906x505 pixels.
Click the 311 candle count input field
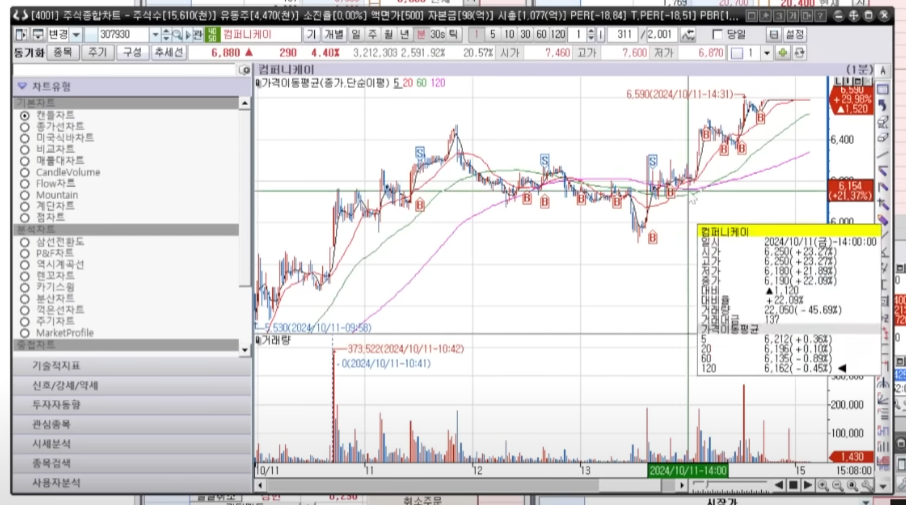[x=622, y=35]
